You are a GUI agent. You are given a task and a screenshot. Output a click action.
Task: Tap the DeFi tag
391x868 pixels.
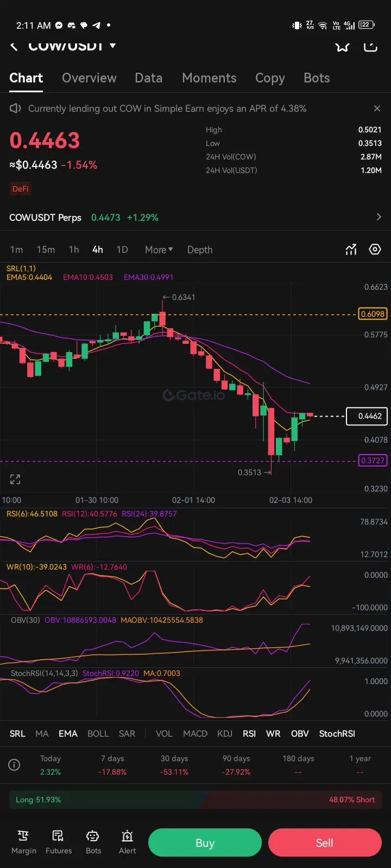(21, 189)
